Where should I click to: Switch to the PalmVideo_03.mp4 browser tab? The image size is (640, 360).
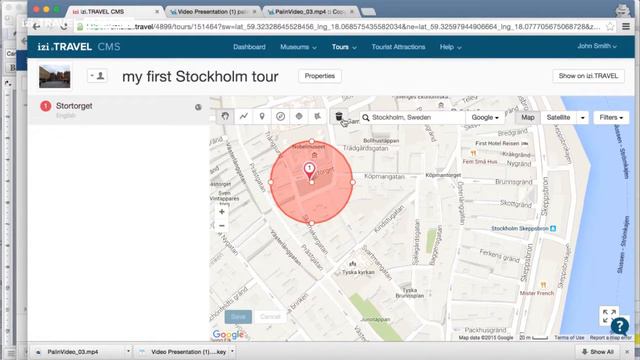pyautogui.click(x=309, y=12)
